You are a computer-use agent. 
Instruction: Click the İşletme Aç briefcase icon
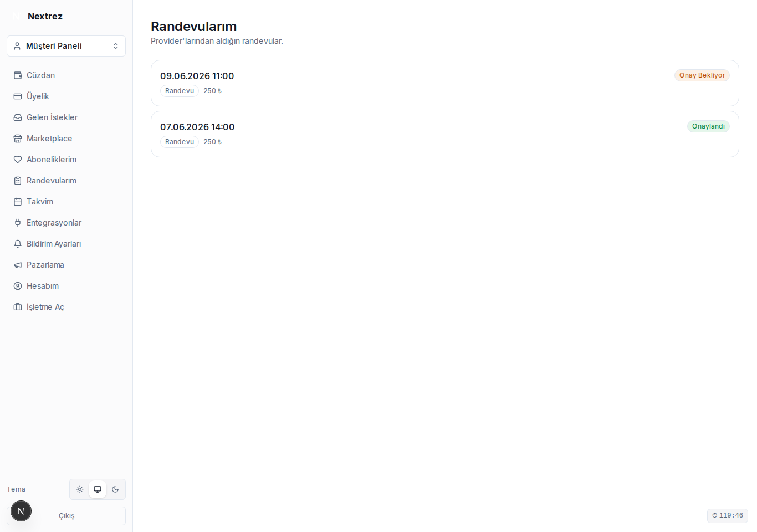[x=18, y=307]
